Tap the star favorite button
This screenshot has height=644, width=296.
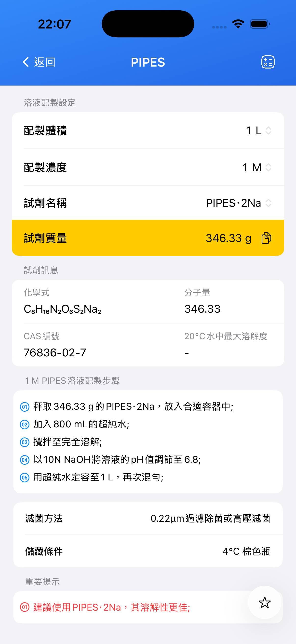tap(265, 602)
